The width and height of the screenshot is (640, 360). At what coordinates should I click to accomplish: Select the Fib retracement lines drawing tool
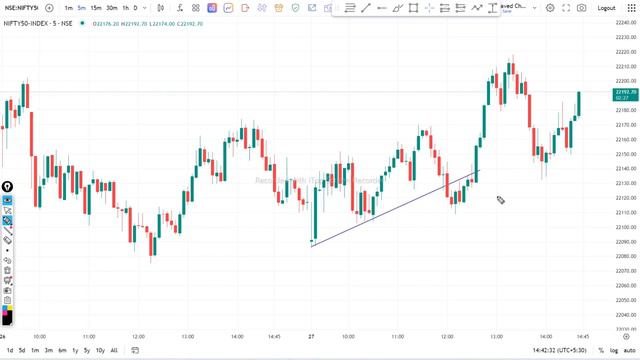(350, 8)
